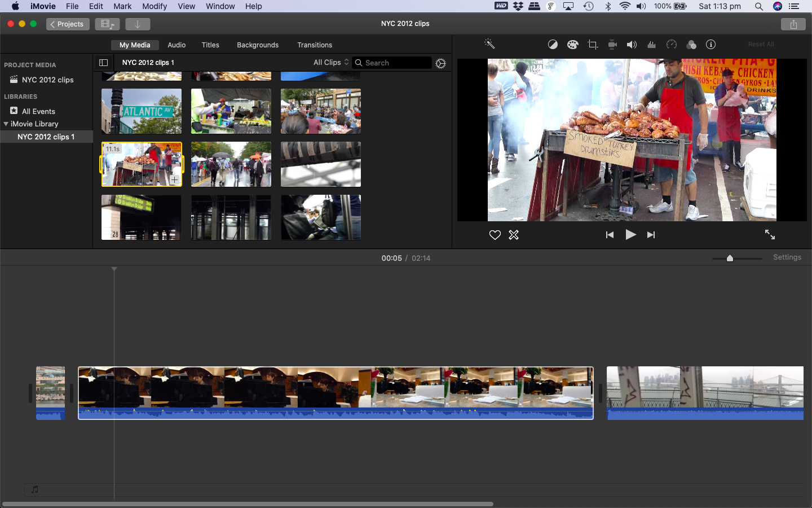Toggle the libraries sidebar list

click(x=103, y=63)
